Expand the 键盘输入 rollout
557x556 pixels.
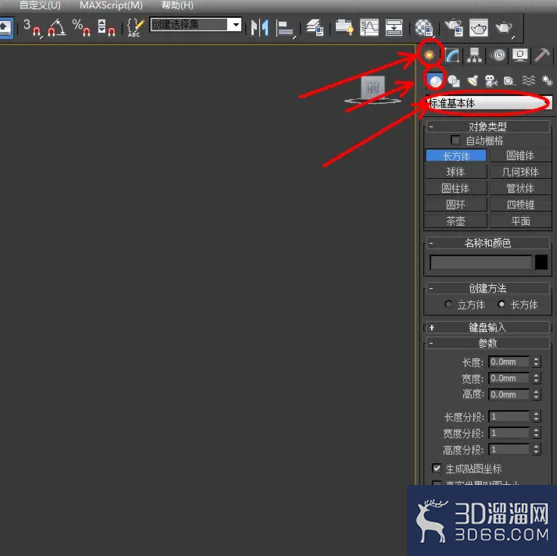click(487, 327)
